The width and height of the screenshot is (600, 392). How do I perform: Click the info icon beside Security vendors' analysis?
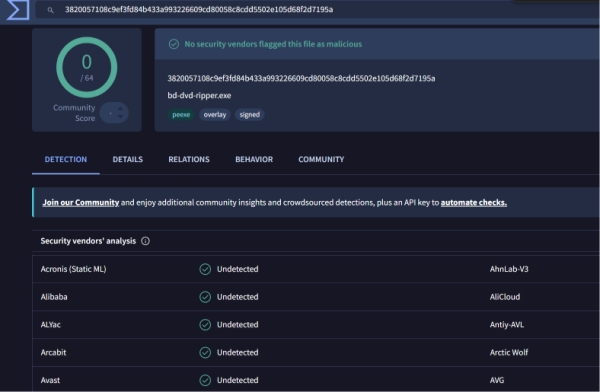click(145, 241)
